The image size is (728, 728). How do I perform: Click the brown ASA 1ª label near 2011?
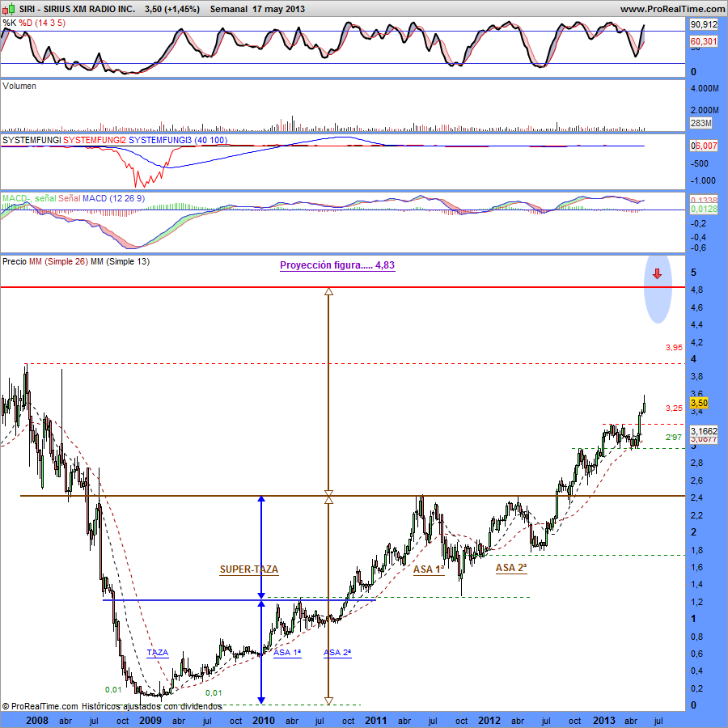click(x=429, y=569)
